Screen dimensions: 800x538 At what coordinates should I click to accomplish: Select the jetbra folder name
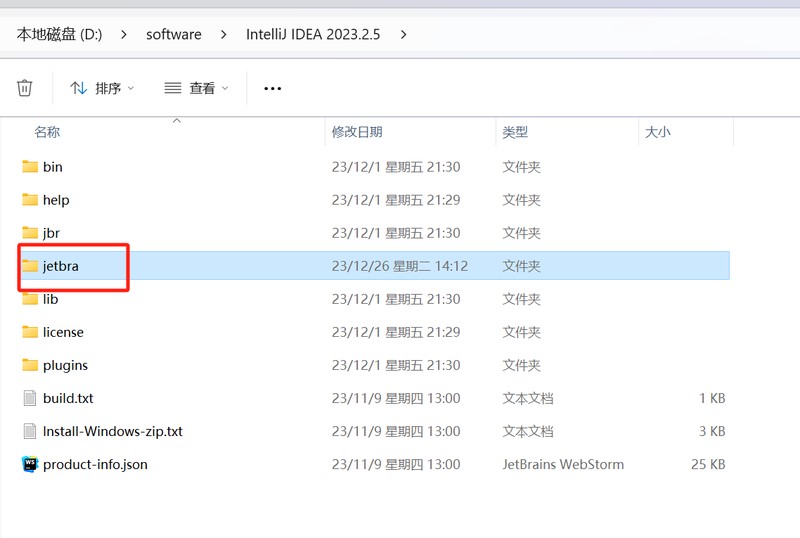pos(61,266)
